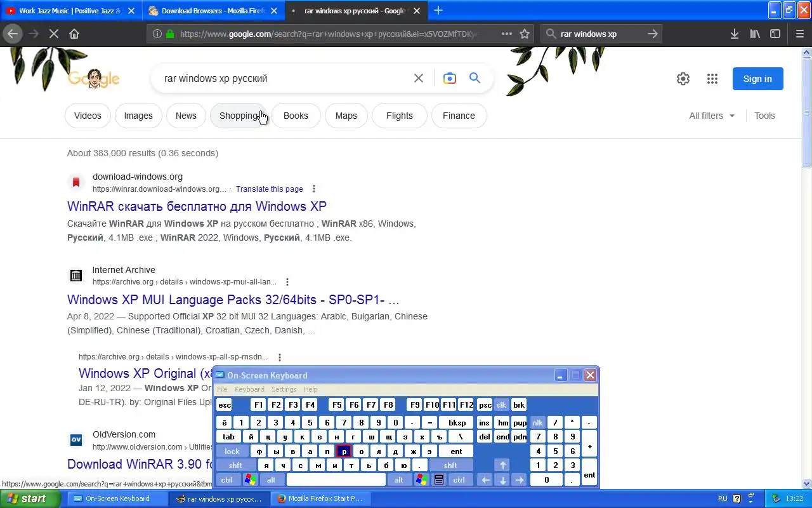This screenshot has width=812, height=508.
Task: Click site security padlock icon in URL bar
Action: 170,34
